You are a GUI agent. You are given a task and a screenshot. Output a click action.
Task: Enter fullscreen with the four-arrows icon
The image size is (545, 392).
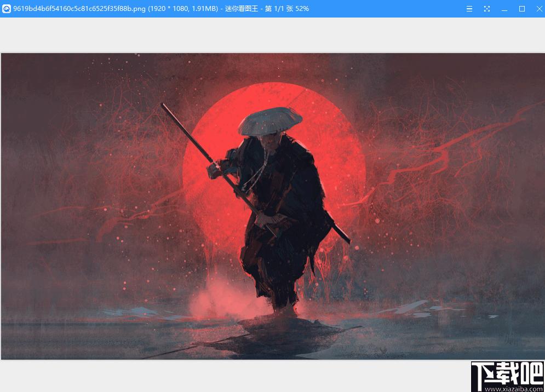487,9
